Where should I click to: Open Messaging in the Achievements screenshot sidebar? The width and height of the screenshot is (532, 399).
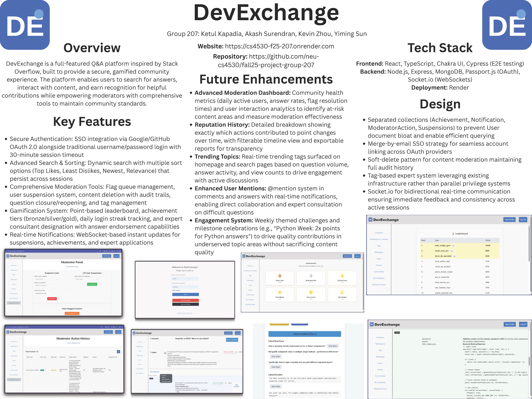250,280
